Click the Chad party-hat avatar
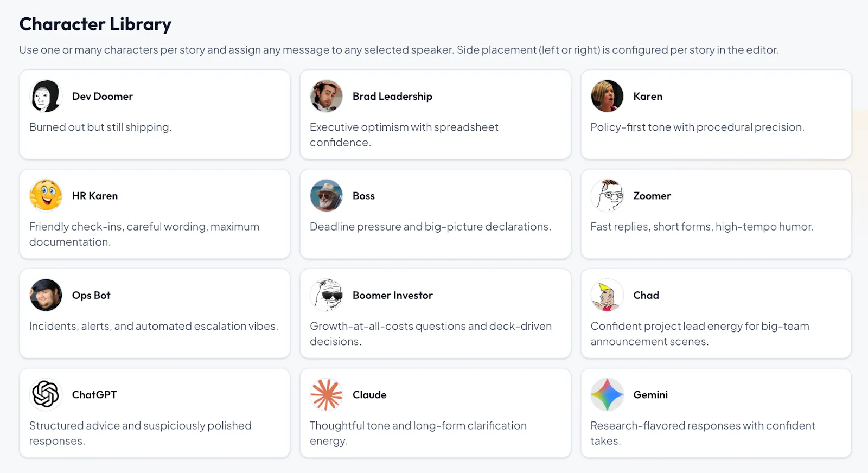The width and height of the screenshot is (868, 473). (x=607, y=295)
